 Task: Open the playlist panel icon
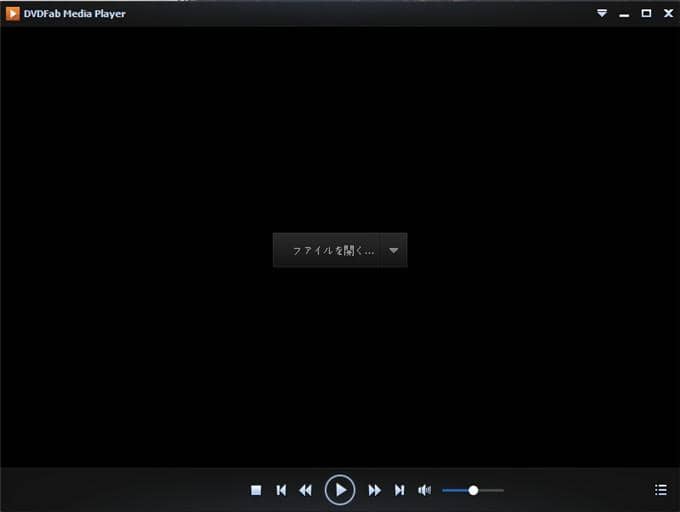661,490
